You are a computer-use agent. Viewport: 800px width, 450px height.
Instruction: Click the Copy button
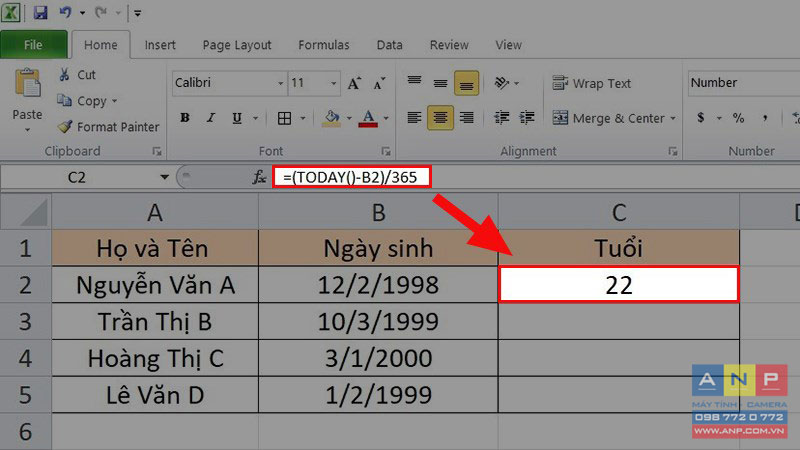(82, 101)
